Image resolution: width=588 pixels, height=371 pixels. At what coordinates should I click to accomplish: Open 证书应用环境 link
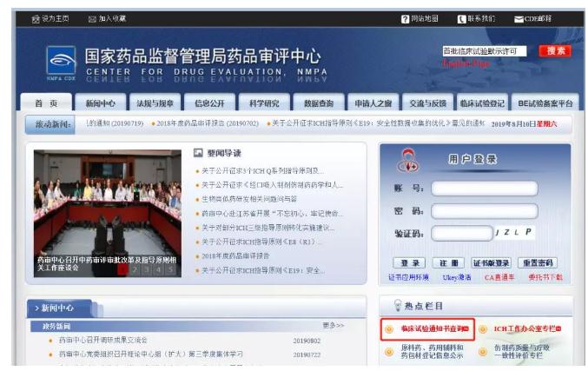tap(408, 277)
